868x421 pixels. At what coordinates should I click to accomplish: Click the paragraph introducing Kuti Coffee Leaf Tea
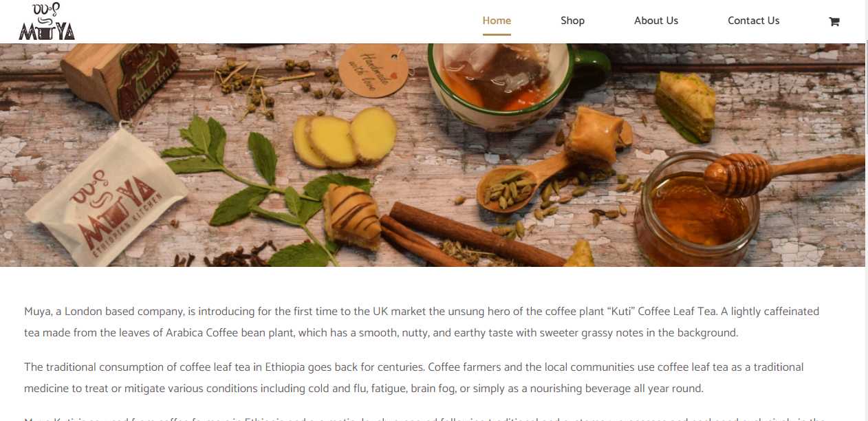pyautogui.click(x=422, y=322)
